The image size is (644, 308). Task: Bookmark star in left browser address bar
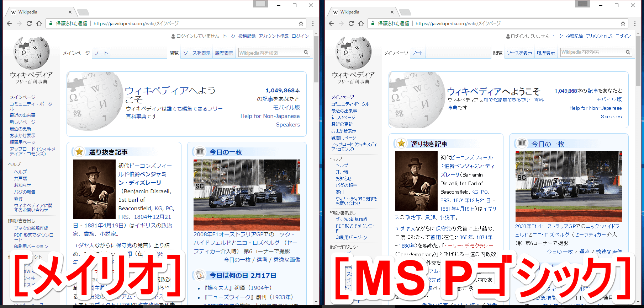pos(301,23)
